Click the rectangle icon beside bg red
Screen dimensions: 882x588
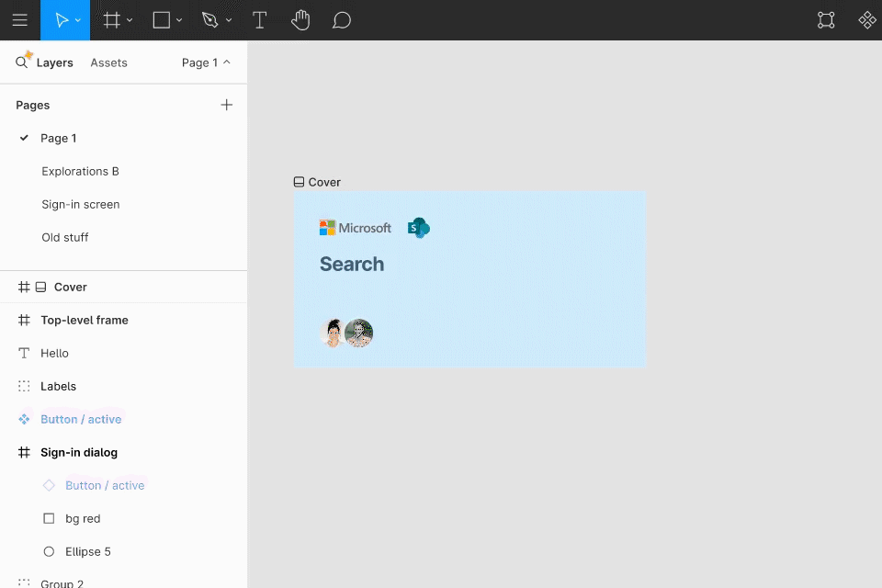coord(49,519)
